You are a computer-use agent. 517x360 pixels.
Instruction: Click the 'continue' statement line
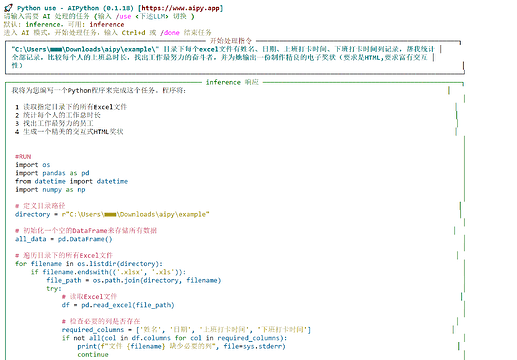(93, 354)
